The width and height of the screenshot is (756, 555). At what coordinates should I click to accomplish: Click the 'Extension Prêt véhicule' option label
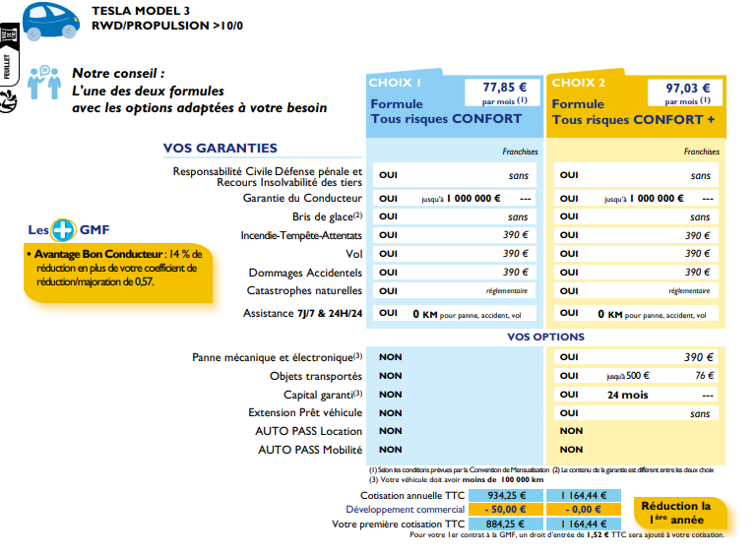(x=305, y=413)
